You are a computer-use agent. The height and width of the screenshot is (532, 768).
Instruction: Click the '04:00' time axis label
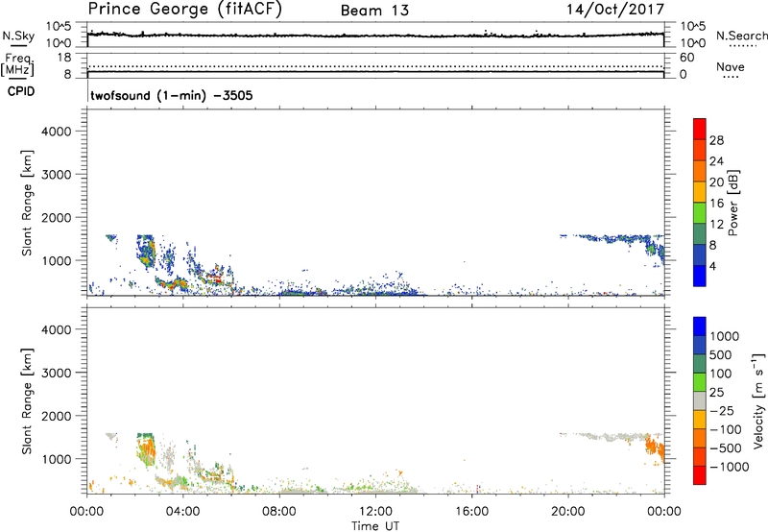point(182,512)
